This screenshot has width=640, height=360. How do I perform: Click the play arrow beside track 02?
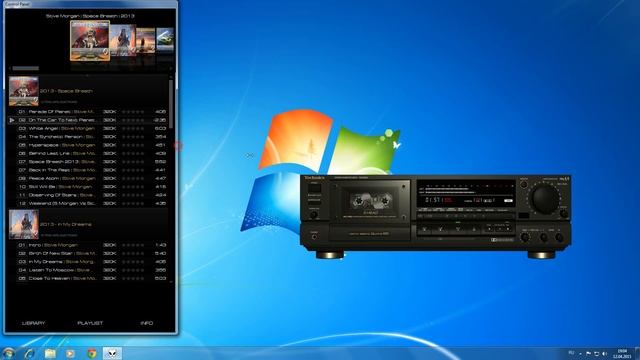click(x=12, y=120)
